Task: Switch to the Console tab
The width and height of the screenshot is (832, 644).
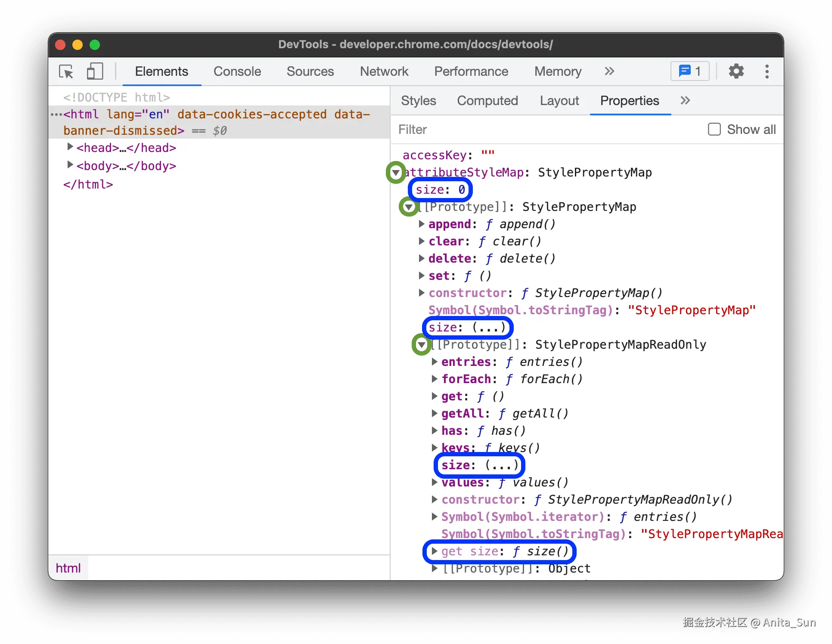Action: [x=237, y=71]
